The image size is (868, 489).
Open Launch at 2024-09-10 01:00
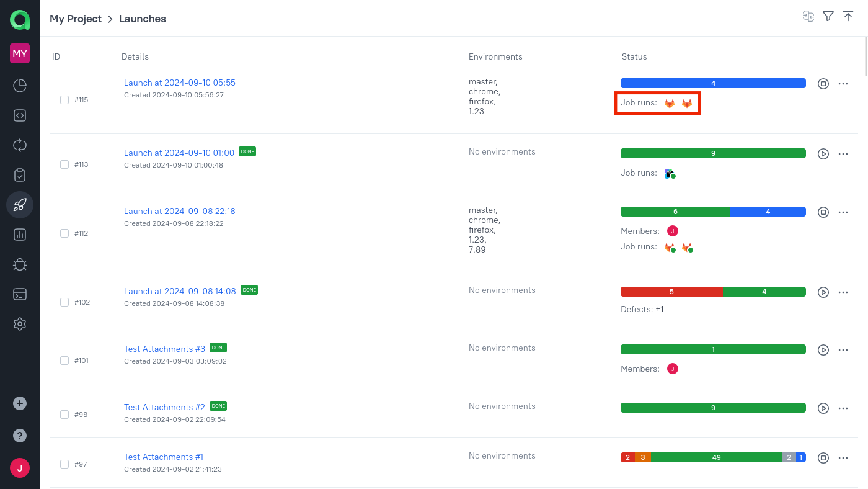(179, 153)
